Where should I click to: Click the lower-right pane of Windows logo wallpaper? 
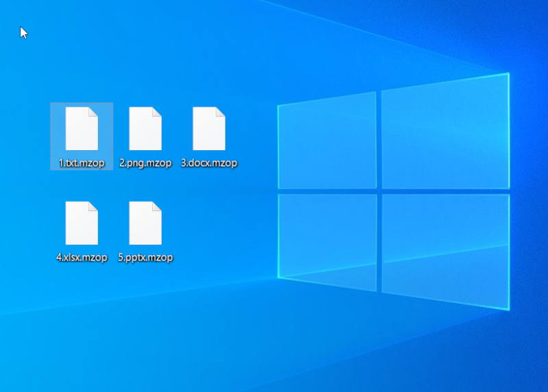pos(445,247)
